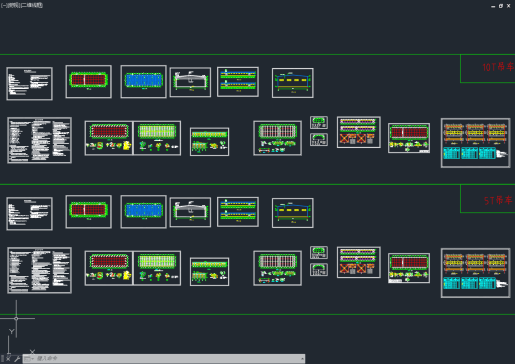The width and height of the screenshot is (515, 364).
Task: Select cyan table sheet in 5T section
Action: (x=476, y=273)
